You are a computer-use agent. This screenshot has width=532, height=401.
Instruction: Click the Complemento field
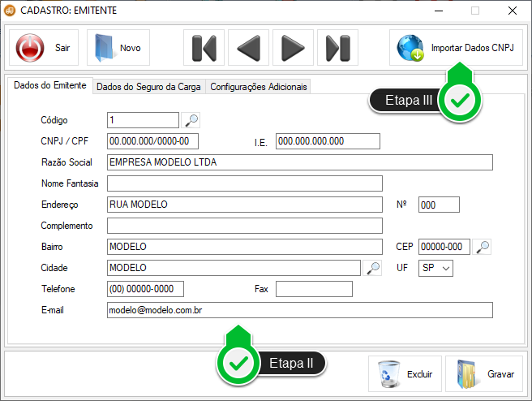tap(245, 226)
